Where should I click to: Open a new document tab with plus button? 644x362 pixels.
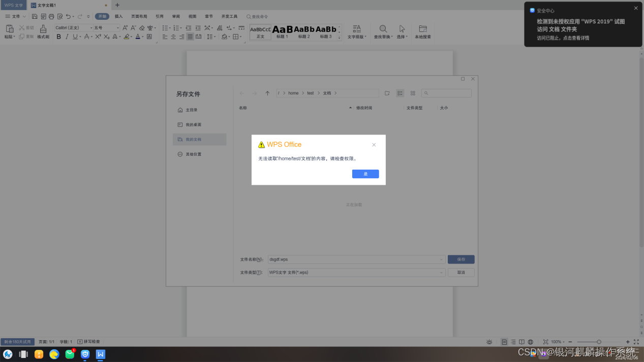point(117,5)
